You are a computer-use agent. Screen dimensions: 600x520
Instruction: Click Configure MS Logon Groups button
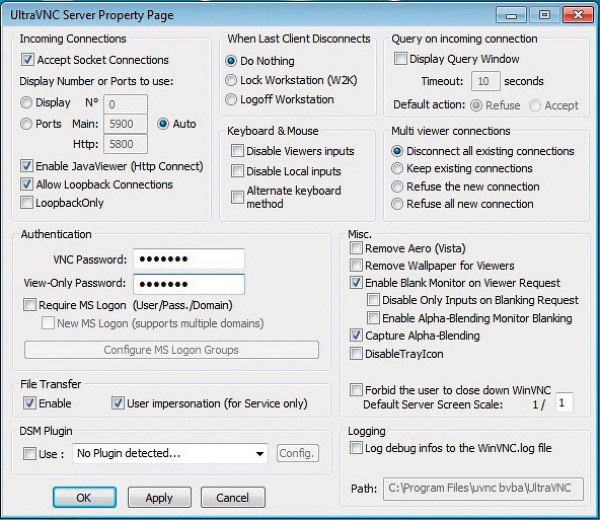tap(171, 350)
